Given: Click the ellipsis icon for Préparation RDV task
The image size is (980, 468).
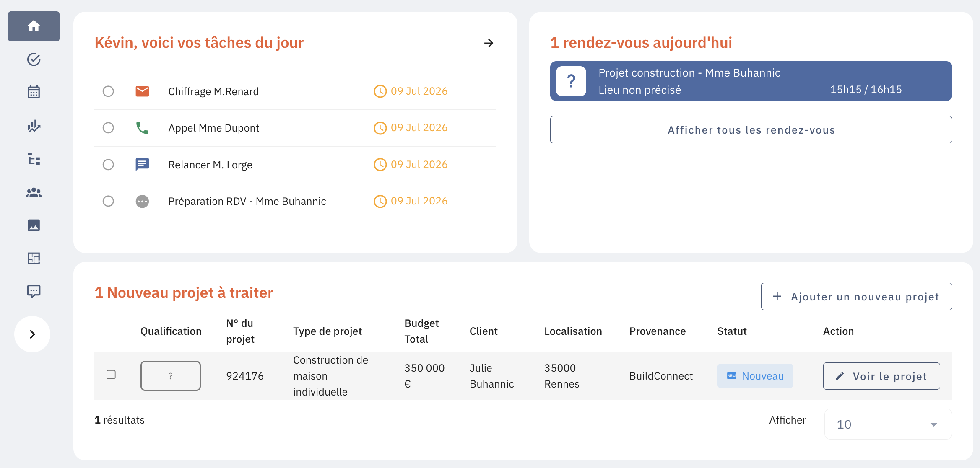Looking at the screenshot, I should (x=142, y=202).
